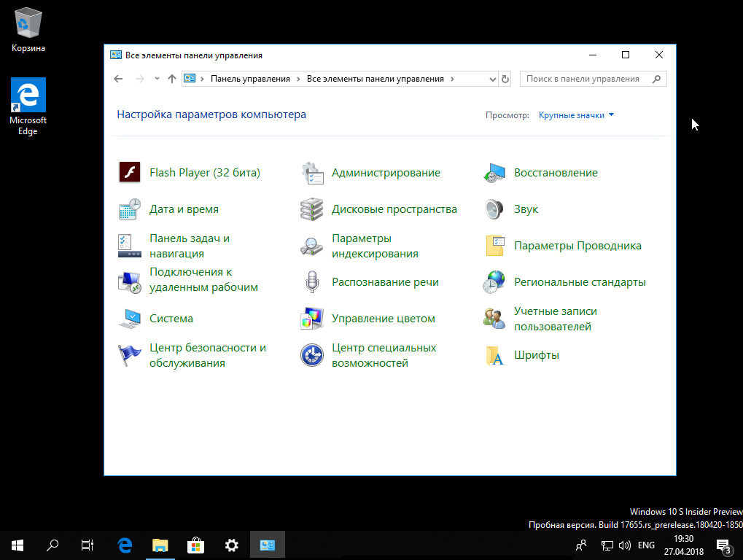Click the Управление цветом link
This screenshot has height=560, width=743.
click(x=384, y=319)
